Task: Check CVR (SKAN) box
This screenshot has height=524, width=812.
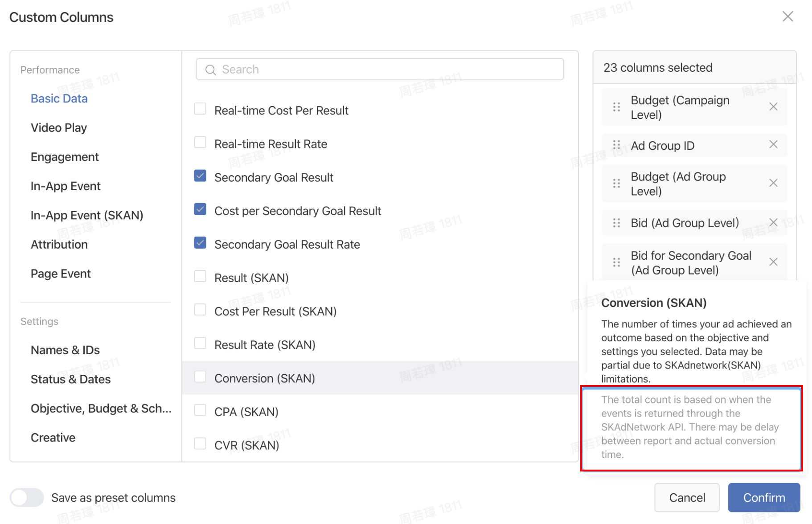Action: [200, 443]
